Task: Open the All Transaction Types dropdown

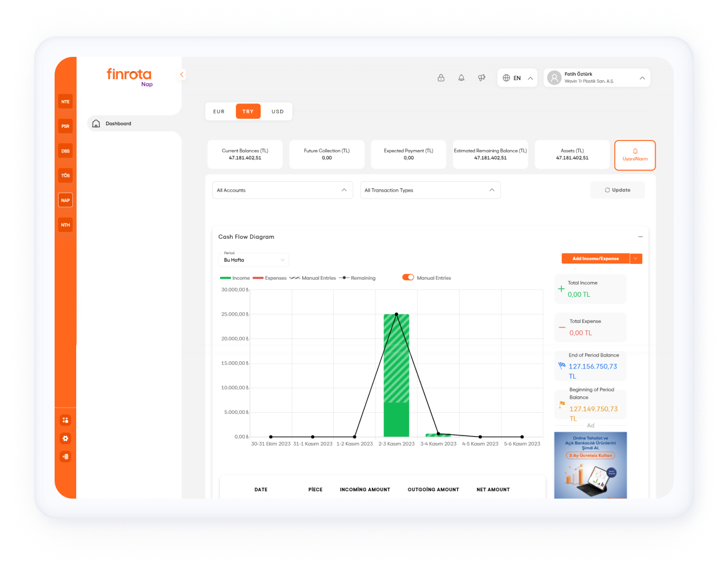Action: (431, 190)
